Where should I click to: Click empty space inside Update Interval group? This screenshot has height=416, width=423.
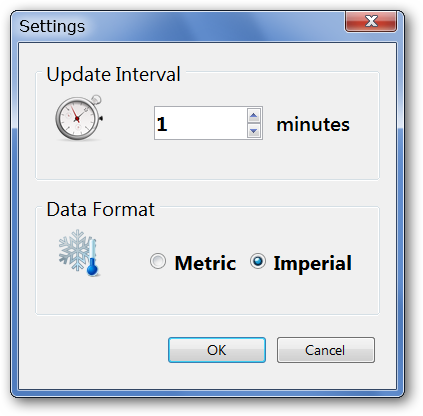(x=207, y=162)
